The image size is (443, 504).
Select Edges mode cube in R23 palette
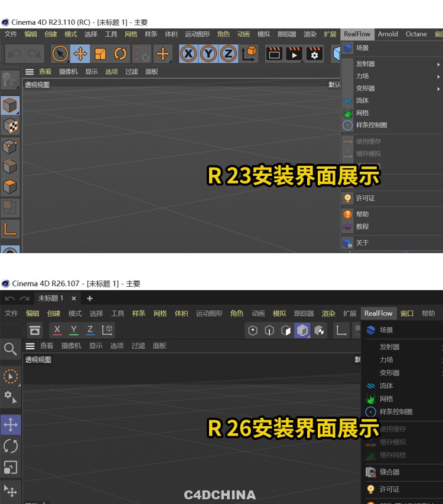tap(10, 166)
